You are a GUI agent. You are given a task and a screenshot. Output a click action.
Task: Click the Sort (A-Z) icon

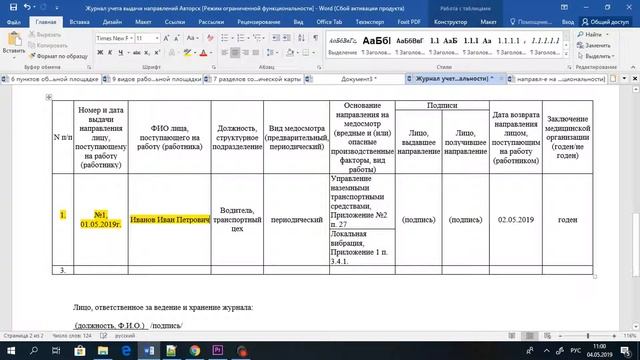tap(301, 38)
